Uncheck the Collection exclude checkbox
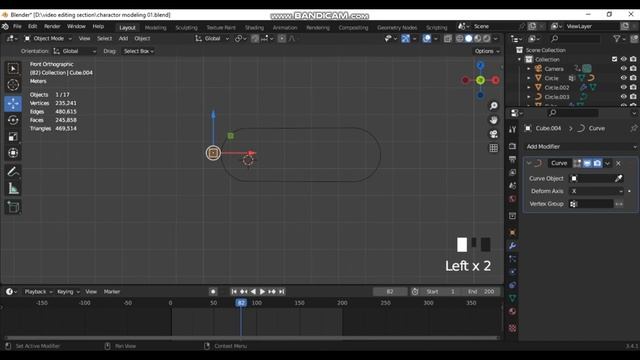Viewport: 640px width, 360px height. coord(614,59)
